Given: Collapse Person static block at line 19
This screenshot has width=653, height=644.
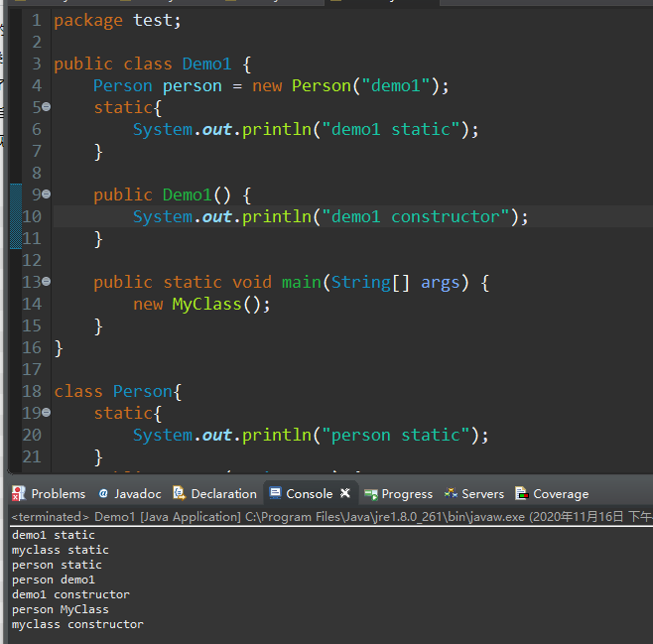Looking at the screenshot, I should [47, 413].
